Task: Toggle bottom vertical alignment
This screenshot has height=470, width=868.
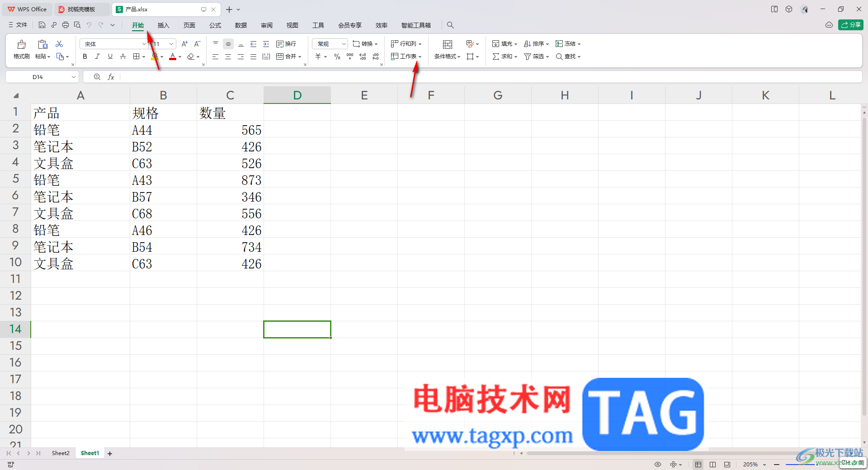Action: pyautogui.click(x=241, y=44)
